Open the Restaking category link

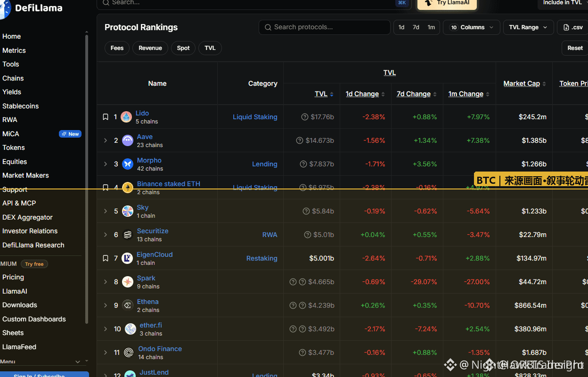click(262, 258)
